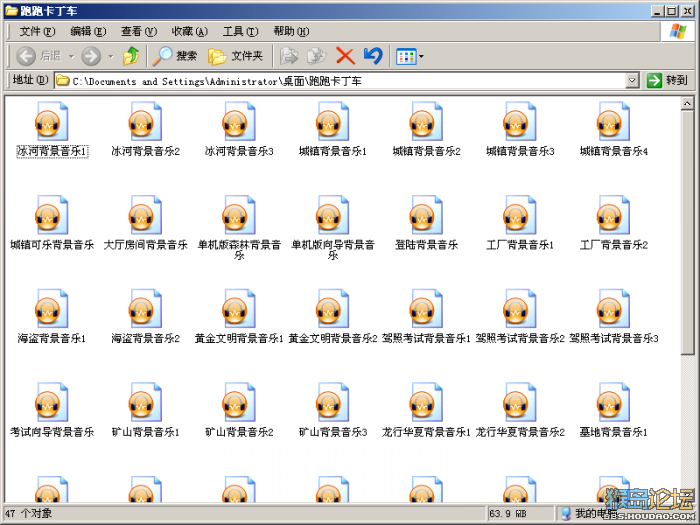Select the 单机版森林背景音乐 file icon
The image size is (700, 525).
coord(239,215)
